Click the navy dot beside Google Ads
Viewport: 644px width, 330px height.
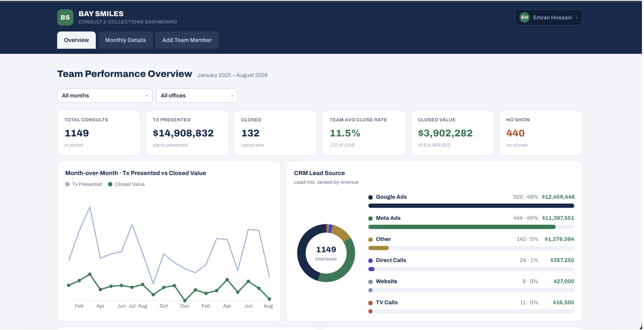pos(370,197)
